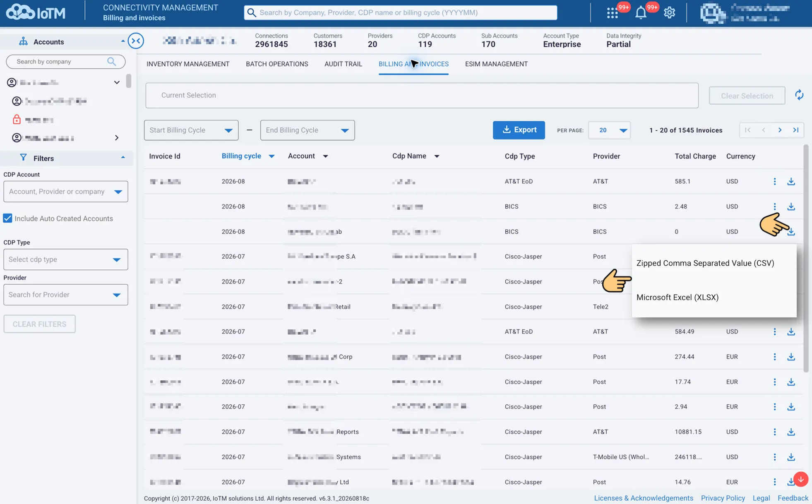Click the Export button
Screen dimensions: 812x504
click(x=519, y=130)
